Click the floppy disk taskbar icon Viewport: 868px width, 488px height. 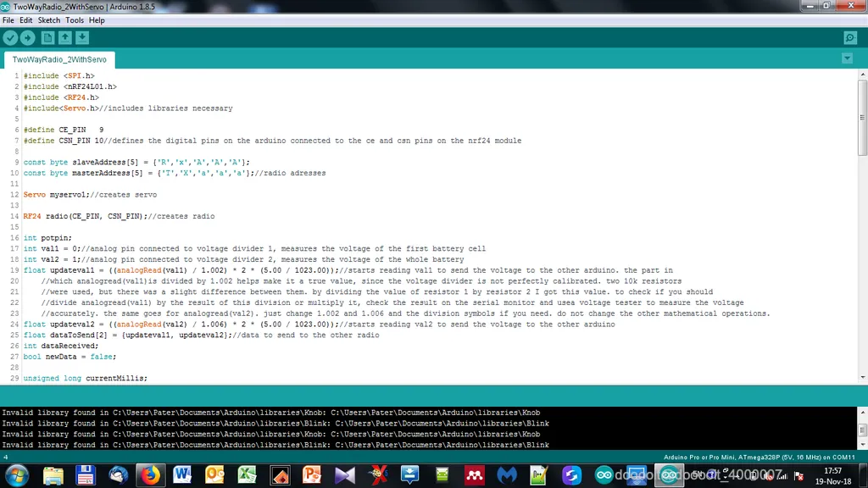(86, 475)
